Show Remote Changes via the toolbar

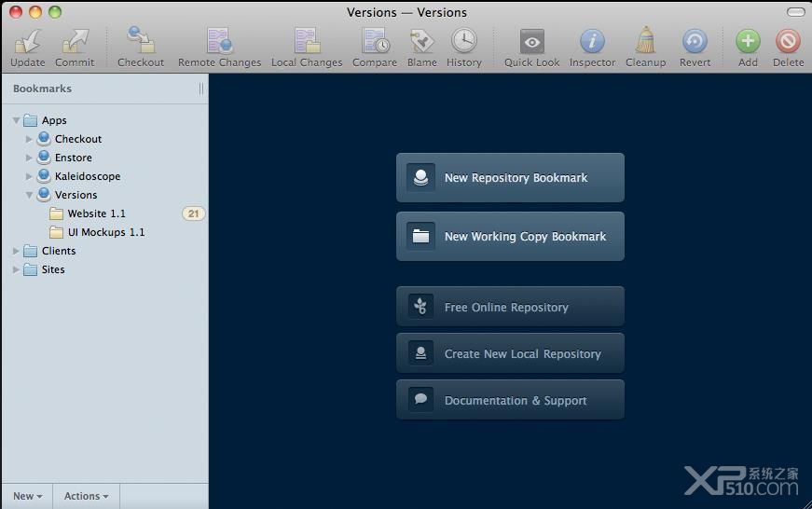pos(220,40)
